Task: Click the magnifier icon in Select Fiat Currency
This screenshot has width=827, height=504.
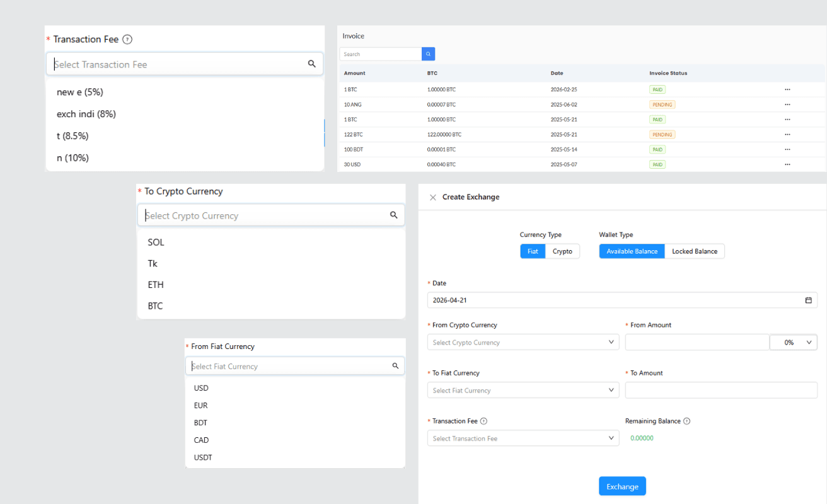Action: [395, 365]
